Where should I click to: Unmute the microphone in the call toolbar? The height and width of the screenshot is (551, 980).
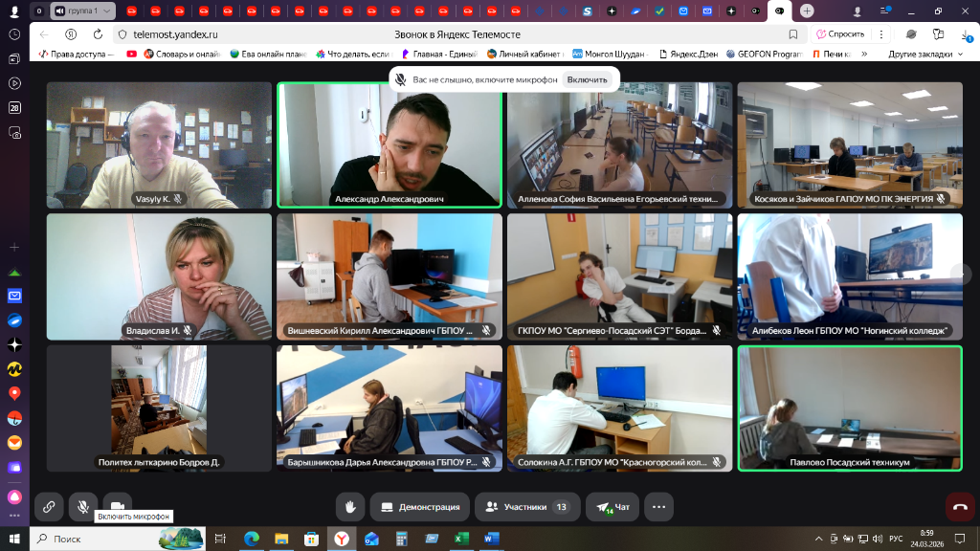tap(83, 507)
